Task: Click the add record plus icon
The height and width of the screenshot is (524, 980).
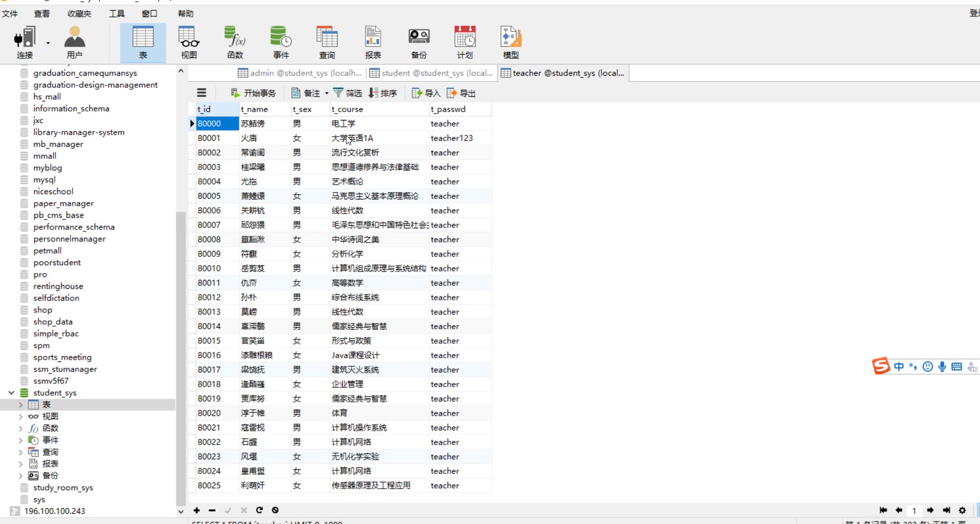Action: pyautogui.click(x=197, y=510)
